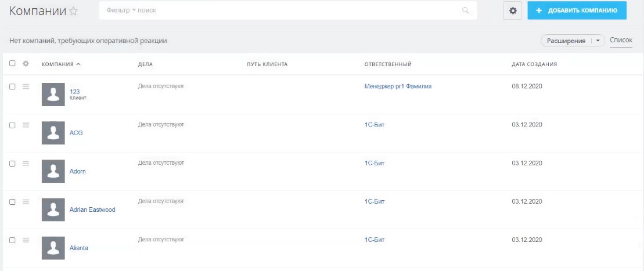Image resolution: width=644 pixels, height=271 pixels.
Task: Open the Adrian Eastwood company link
Action: tap(92, 209)
